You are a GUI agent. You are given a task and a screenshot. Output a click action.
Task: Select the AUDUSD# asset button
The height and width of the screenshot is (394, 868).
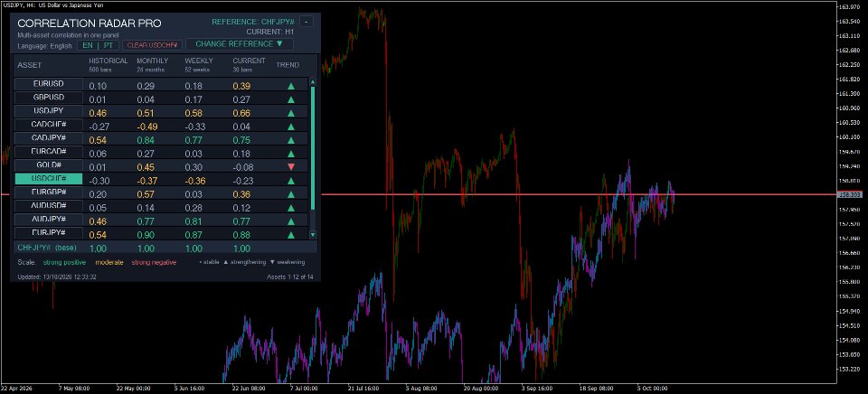pos(49,206)
